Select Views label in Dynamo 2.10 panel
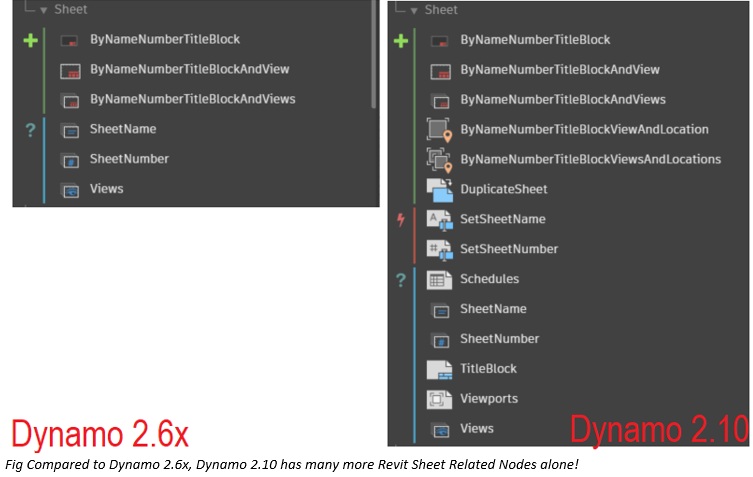 [477, 428]
